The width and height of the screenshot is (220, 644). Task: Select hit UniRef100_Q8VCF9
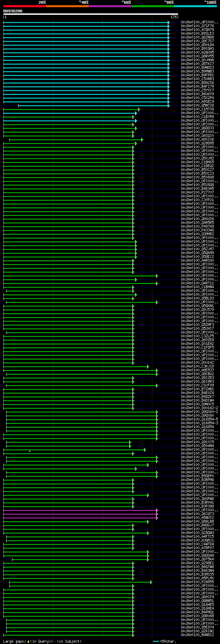tap(197, 597)
